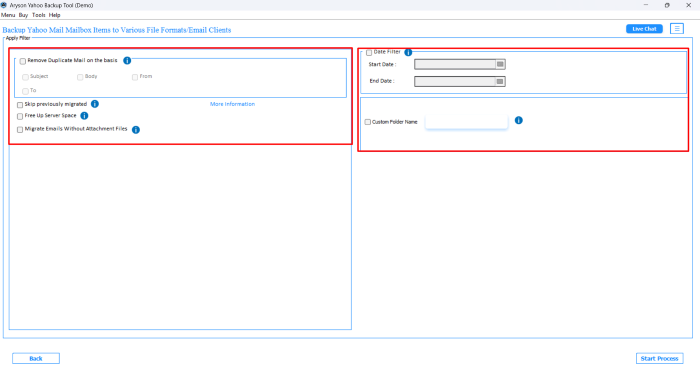Click info icon beside Free Up Server Space
The image size is (700, 372).
point(84,116)
